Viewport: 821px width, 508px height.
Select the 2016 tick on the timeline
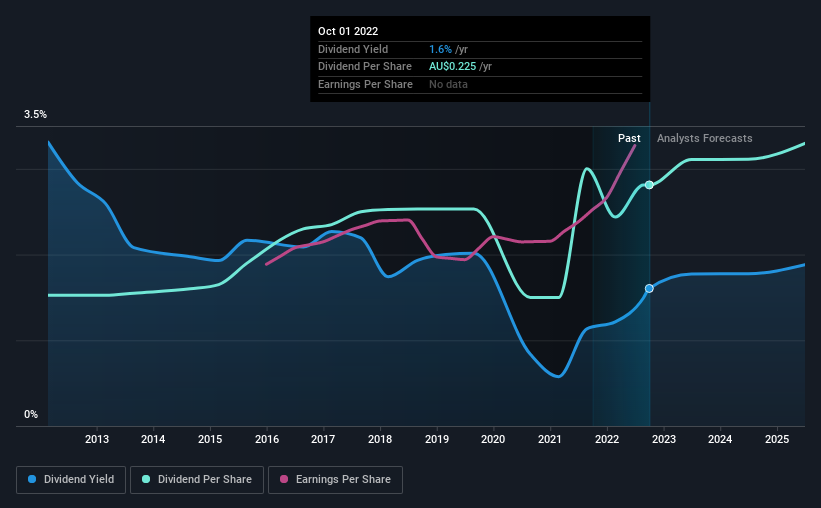click(x=267, y=440)
